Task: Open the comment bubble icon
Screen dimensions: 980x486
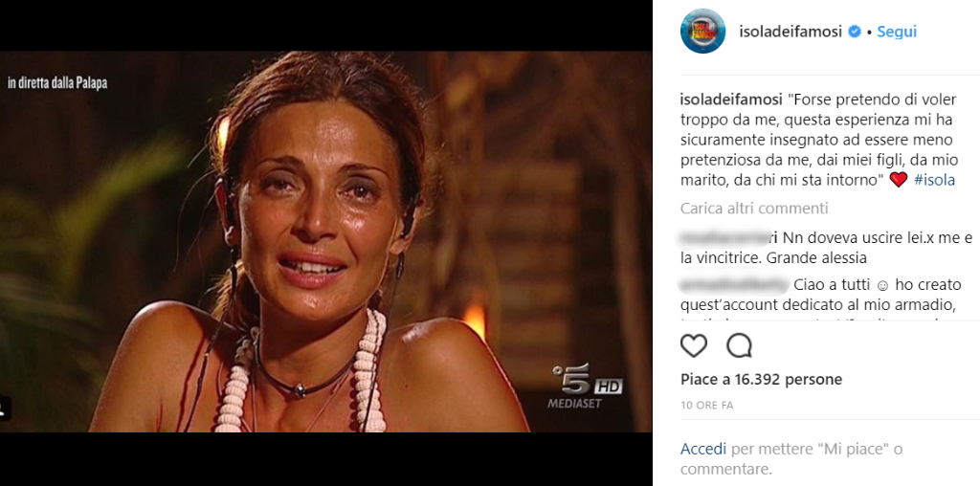Action: point(739,345)
